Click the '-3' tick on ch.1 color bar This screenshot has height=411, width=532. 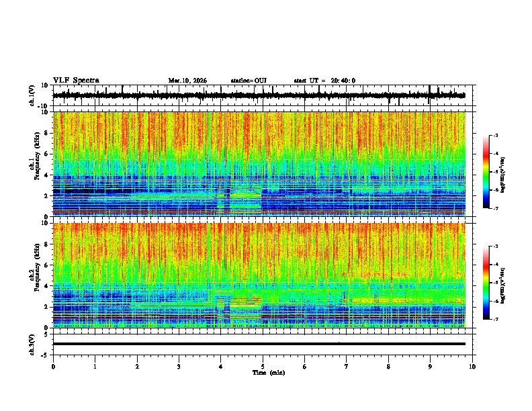coord(496,136)
